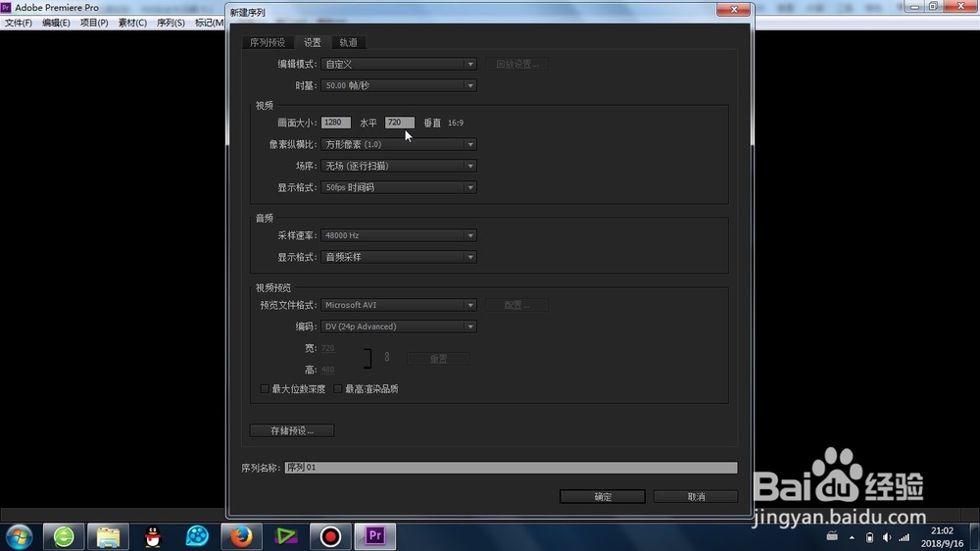The image size is (980, 551).
Task: Open the blue film reel taskbar icon
Action: click(197, 536)
